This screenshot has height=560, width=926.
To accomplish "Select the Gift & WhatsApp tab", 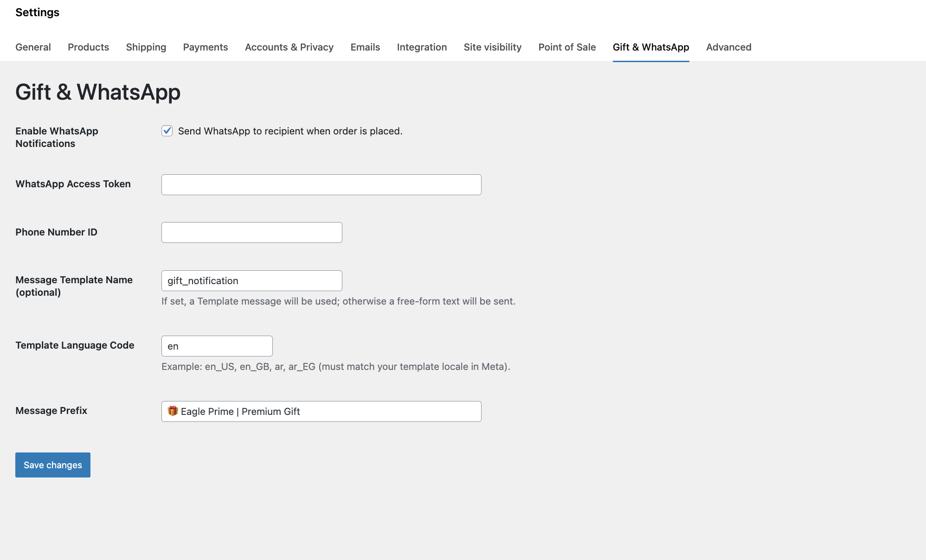I will click(651, 47).
